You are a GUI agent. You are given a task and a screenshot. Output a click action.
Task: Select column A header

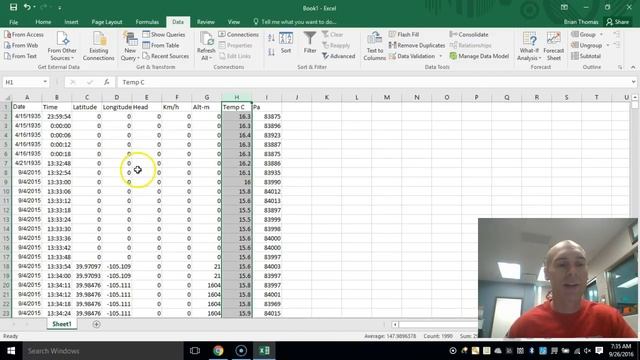(27, 98)
